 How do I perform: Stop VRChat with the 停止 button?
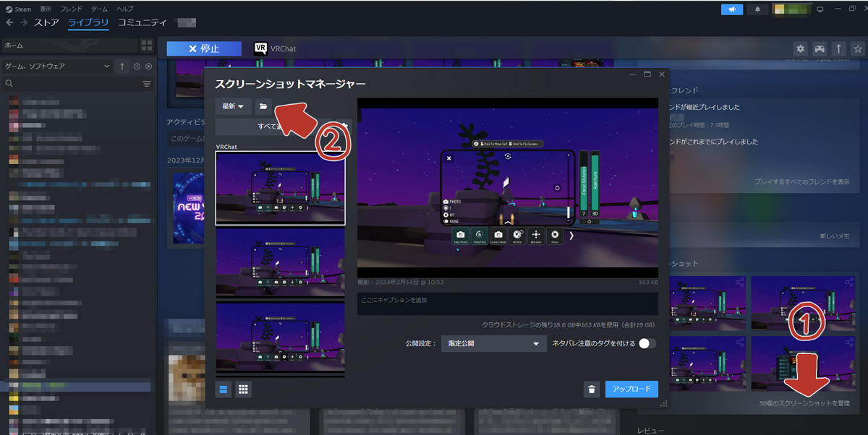pos(203,48)
